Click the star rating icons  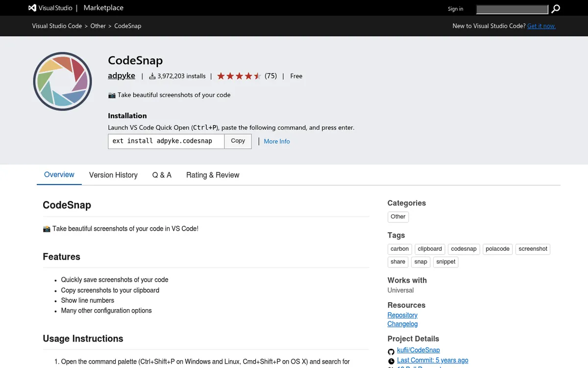point(239,76)
